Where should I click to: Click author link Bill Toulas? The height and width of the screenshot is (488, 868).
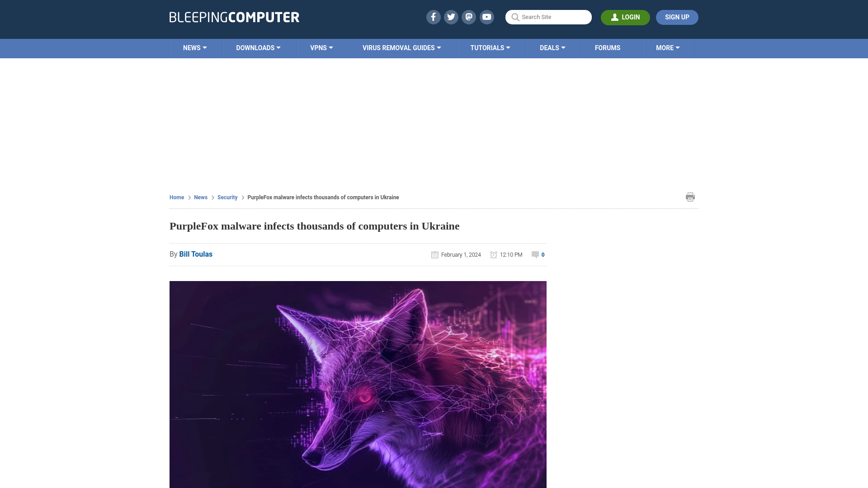(196, 254)
